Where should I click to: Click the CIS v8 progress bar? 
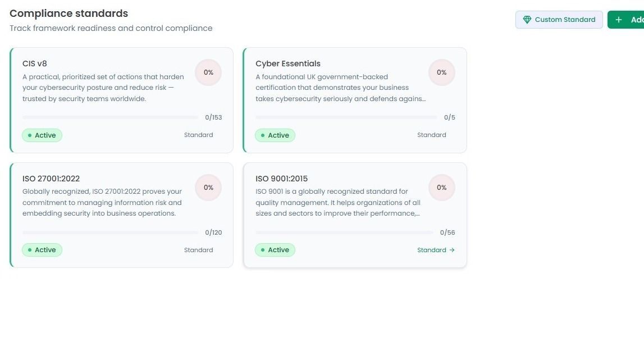pos(111,117)
